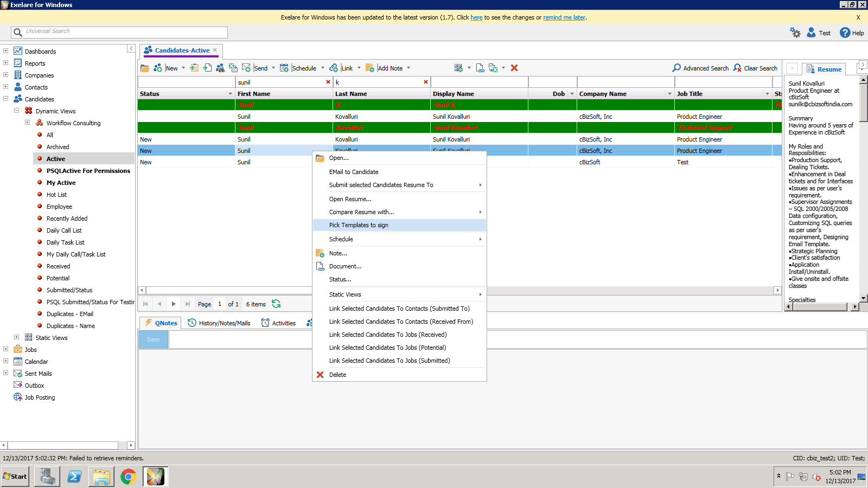The width and height of the screenshot is (868, 488).
Task: Choose Open Resume... from the context menu
Action: pyautogui.click(x=399, y=199)
